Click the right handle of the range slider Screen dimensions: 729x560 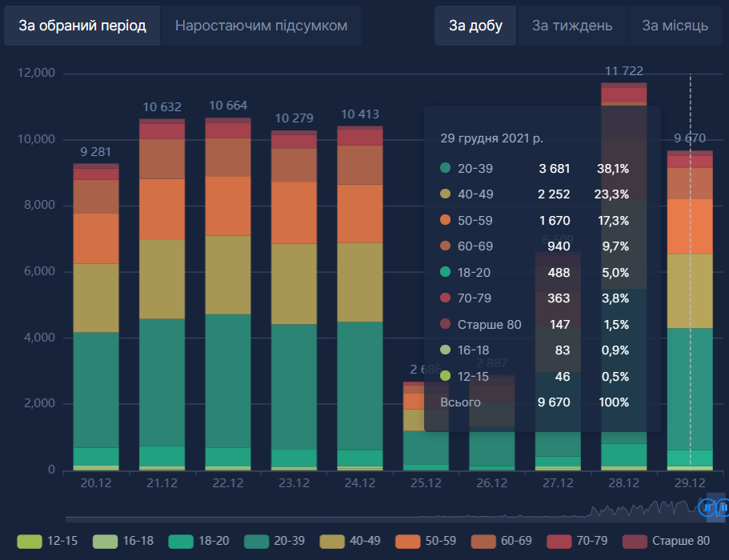click(x=723, y=506)
